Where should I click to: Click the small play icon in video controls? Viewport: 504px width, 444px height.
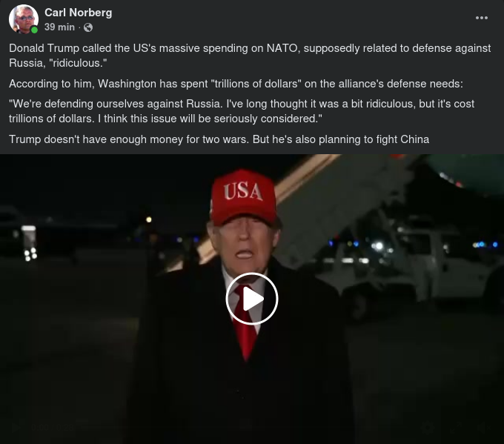[15, 428]
